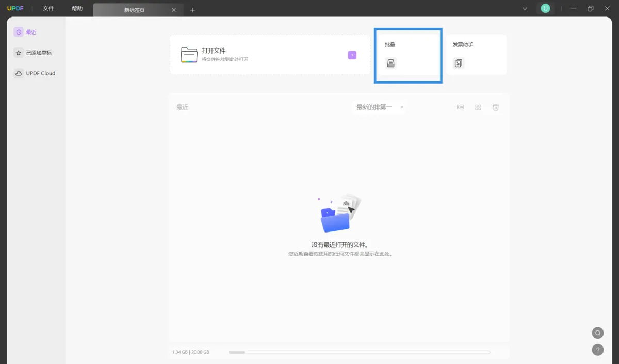
Task: Click the UPDF logo in title bar
Action: pos(15,9)
